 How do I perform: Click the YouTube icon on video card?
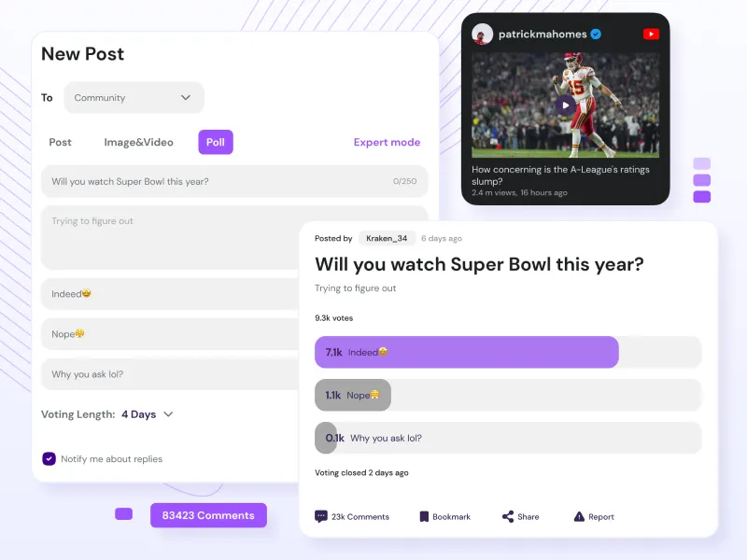tap(651, 34)
